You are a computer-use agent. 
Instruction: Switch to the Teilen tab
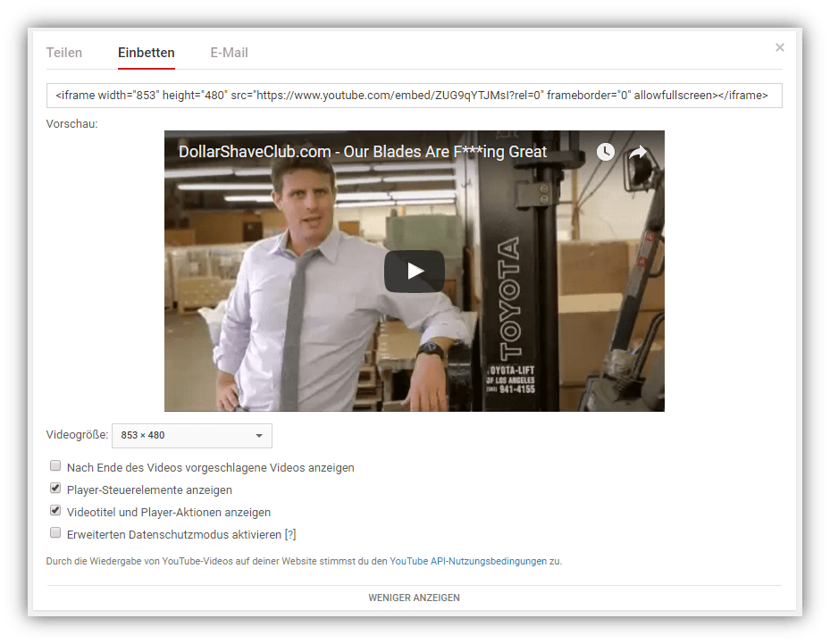pyautogui.click(x=63, y=53)
